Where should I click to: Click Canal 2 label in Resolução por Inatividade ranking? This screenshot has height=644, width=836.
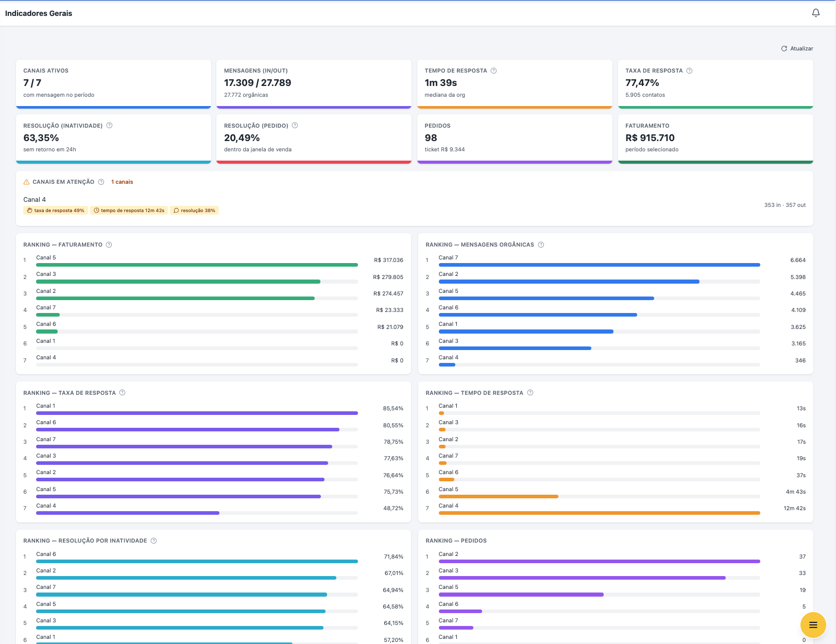pyautogui.click(x=46, y=570)
